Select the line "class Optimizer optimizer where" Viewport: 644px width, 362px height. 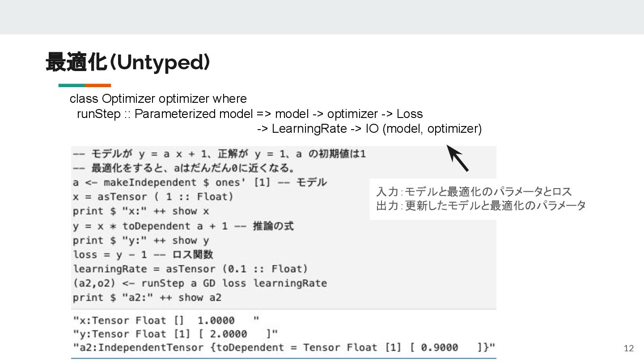pyautogui.click(x=158, y=98)
